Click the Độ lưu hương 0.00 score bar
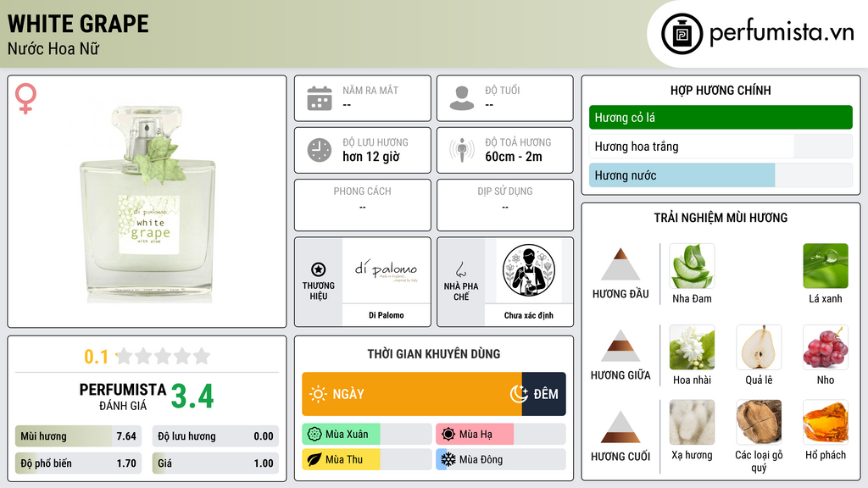Screen dimensions: 868x488 coord(215,436)
